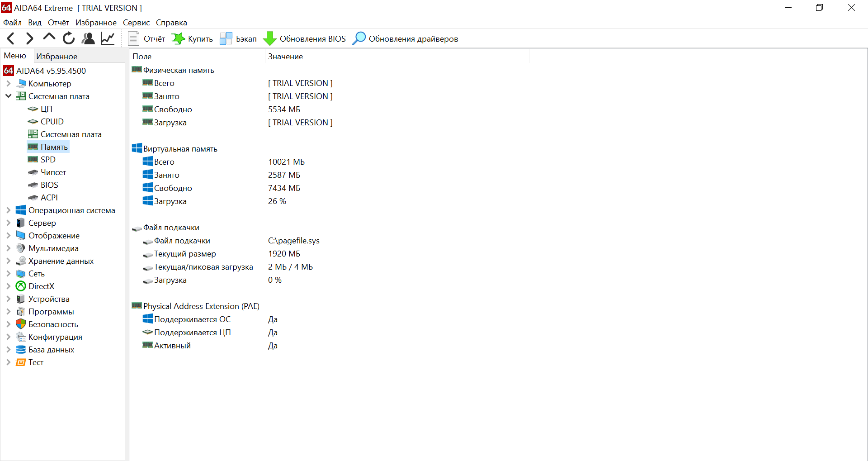868x461 pixels.
Task: Expand the Операционная система node
Action: tap(8, 210)
